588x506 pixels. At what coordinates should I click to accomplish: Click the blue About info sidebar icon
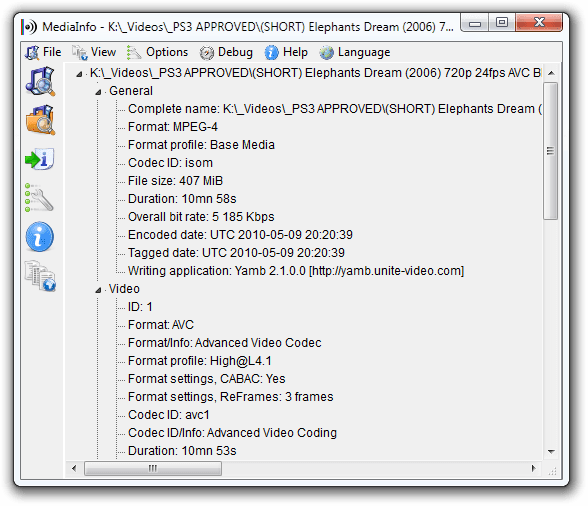coord(40,237)
